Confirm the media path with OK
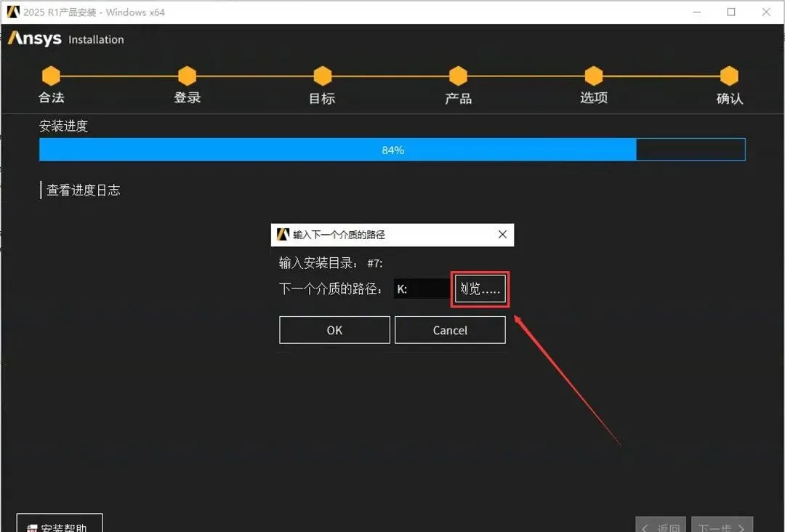The image size is (785, 532). (x=334, y=330)
